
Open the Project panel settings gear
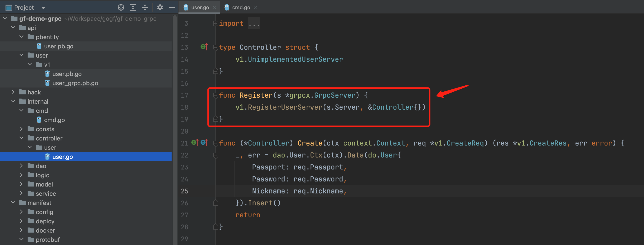(x=160, y=8)
